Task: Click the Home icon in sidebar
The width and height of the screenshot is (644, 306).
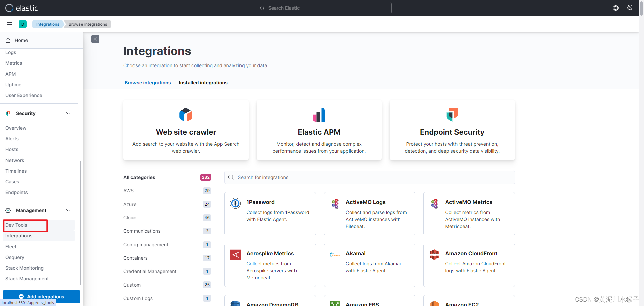Action: click(8, 40)
